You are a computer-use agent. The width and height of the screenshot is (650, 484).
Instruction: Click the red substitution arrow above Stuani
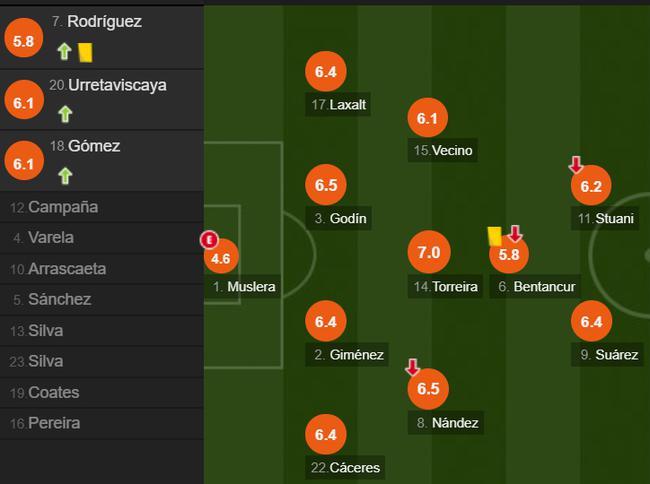(x=576, y=165)
